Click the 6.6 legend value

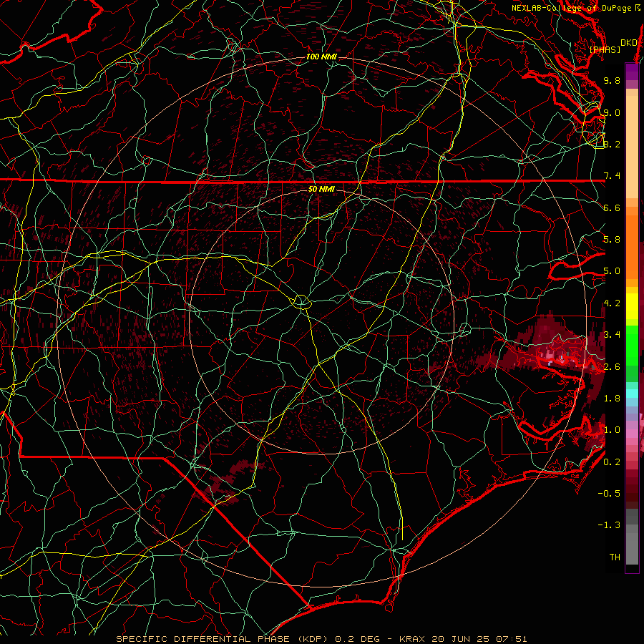click(612, 208)
